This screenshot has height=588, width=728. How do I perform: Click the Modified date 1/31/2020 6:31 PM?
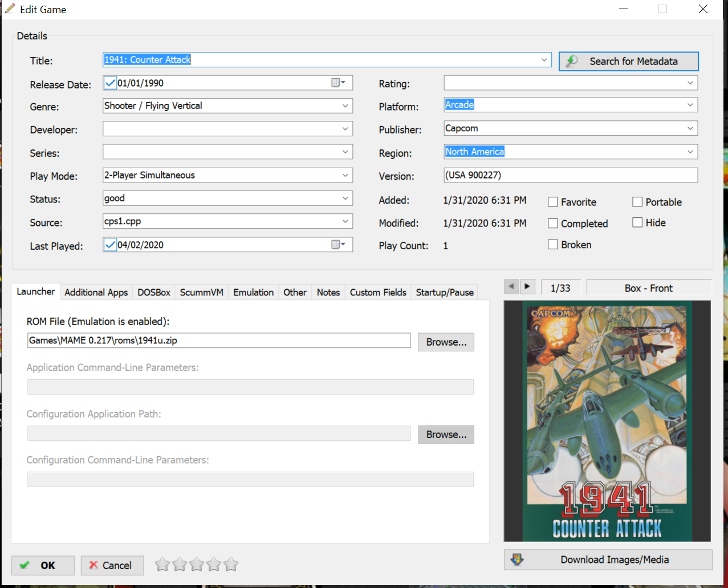tap(485, 223)
